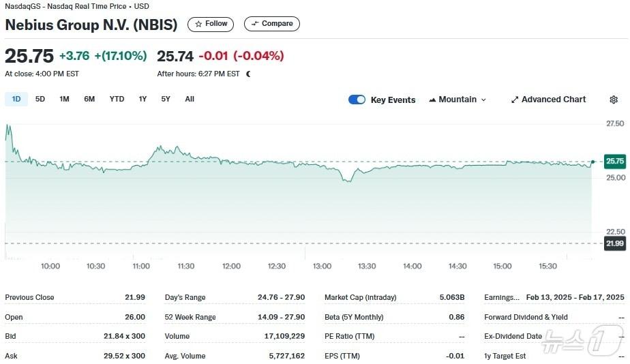Show the All time range
The width and height of the screenshot is (630, 364).
[x=190, y=99]
